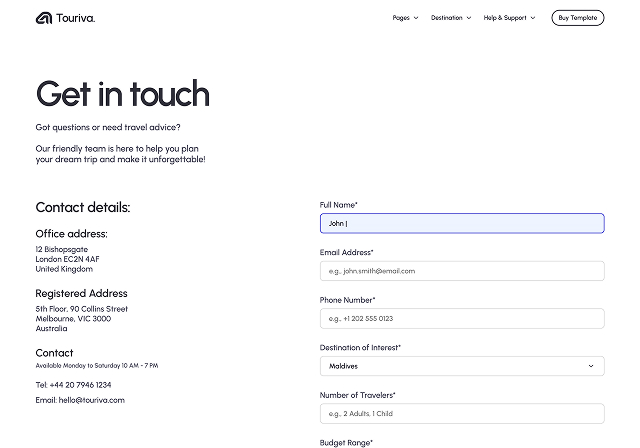640x448 pixels.
Task: Click the London EC2N 4AF line
Action: (x=67, y=259)
